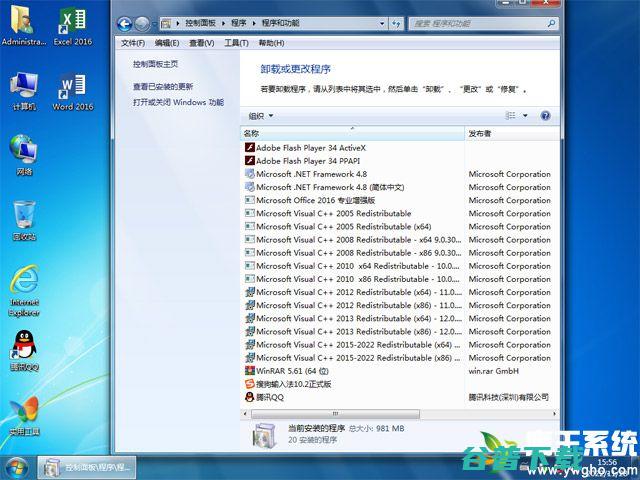The image size is (640, 480).
Task: Open the 工具(T) menu
Action: pyautogui.click(x=236, y=43)
